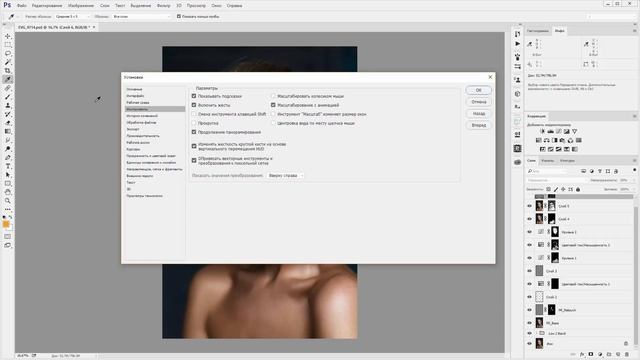Image resolution: width=640 pixels, height=360 pixels.
Task: Open the sample layers dropdown in options bar
Action: (x=142, y=16)
